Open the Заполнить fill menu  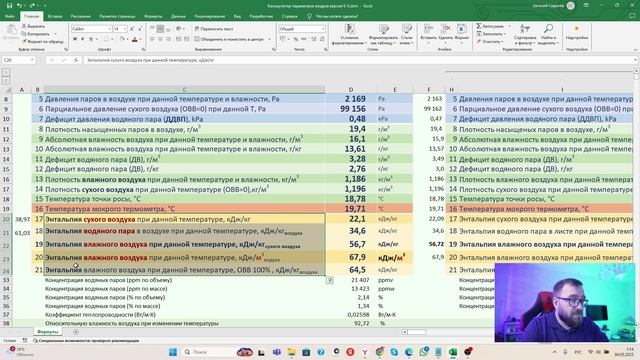[x=491, y=34]
